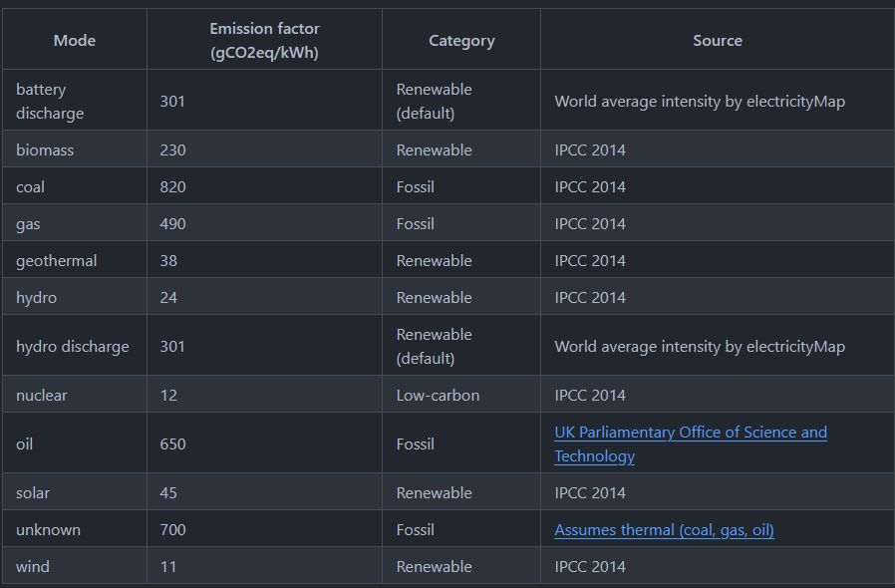Click the Source column header

point(718,40)
